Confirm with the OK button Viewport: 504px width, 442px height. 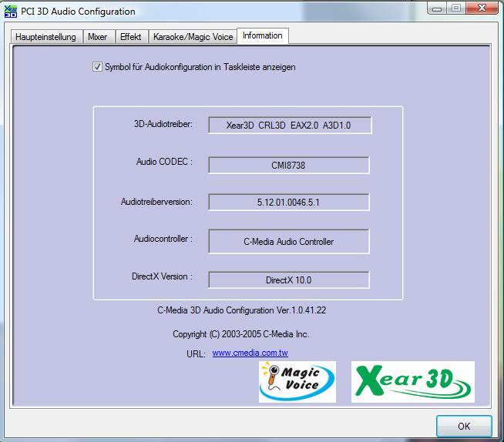click(464, 427)
